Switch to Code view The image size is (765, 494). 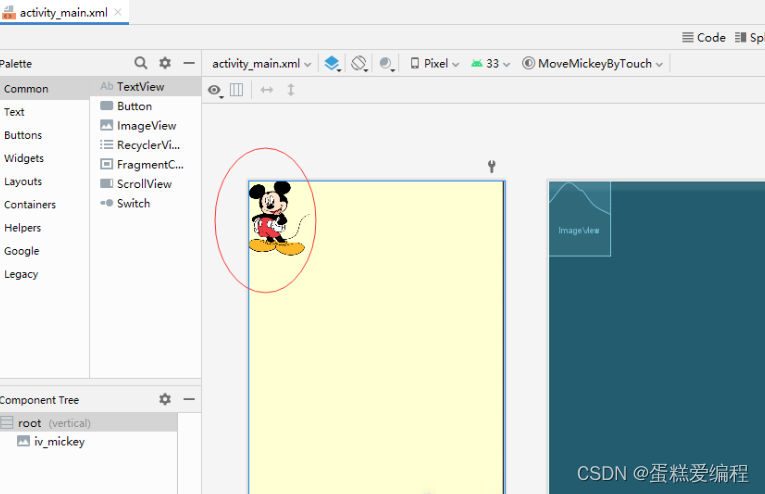click(x=704, y=38)
